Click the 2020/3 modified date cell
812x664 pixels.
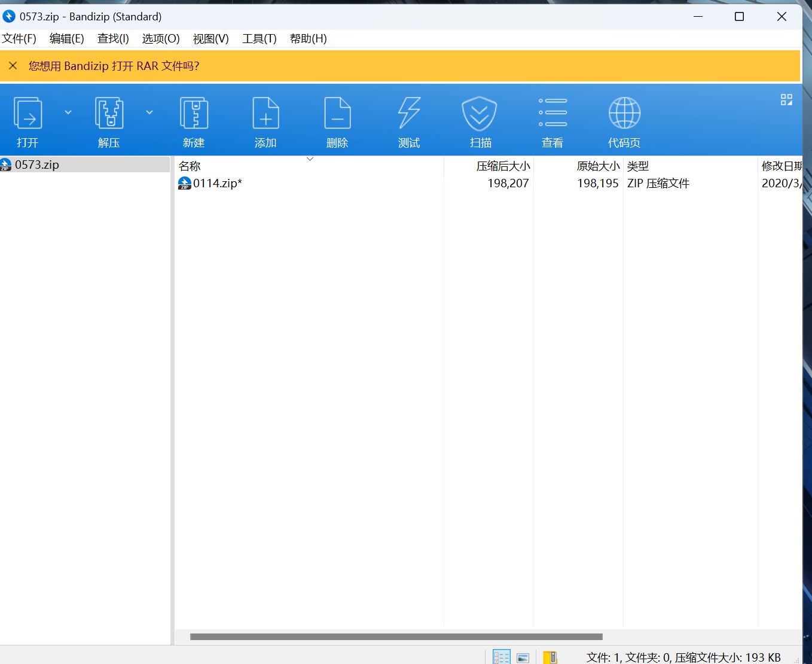pos(782,183)
